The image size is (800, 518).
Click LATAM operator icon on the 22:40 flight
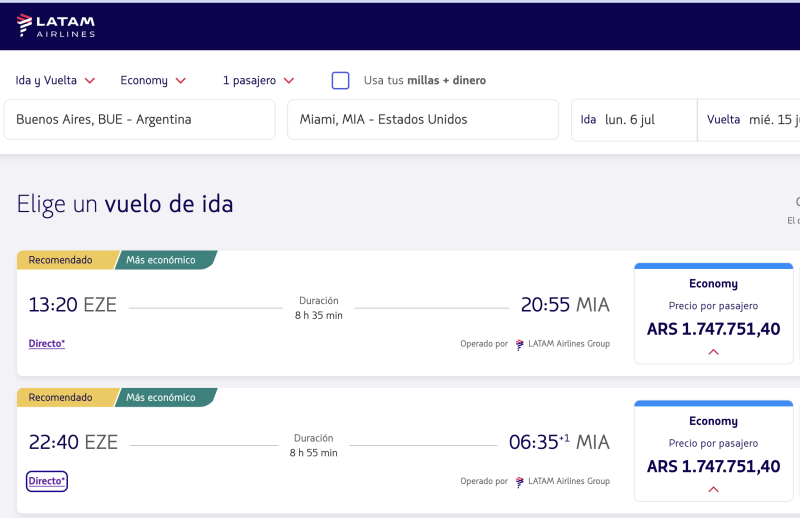pos(520,481)
